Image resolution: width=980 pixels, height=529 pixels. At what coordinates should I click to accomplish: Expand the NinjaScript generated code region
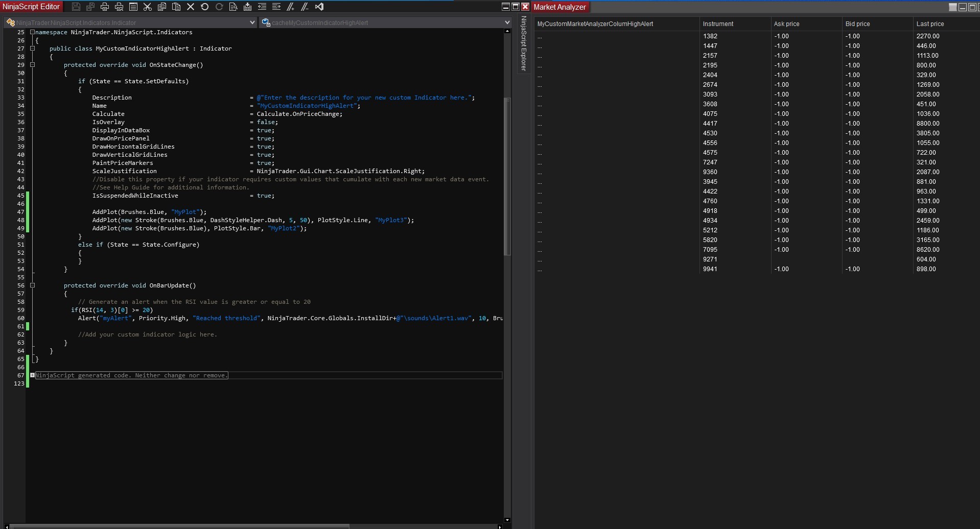pos(32,375)
